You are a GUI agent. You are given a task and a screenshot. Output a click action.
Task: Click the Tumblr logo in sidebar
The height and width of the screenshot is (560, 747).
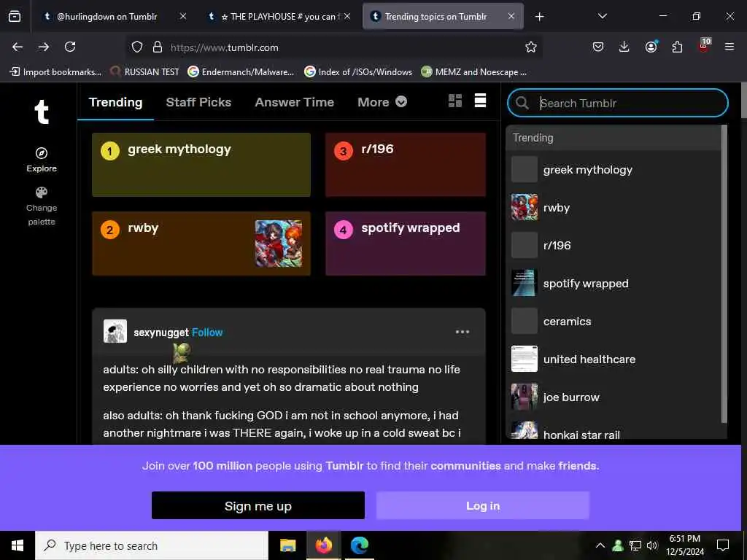42,112
